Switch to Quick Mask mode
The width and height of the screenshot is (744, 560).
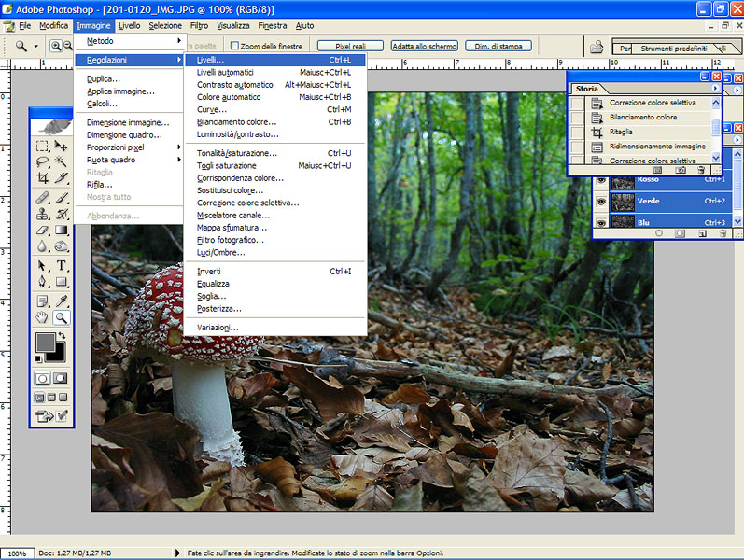(x=61, y=378)
